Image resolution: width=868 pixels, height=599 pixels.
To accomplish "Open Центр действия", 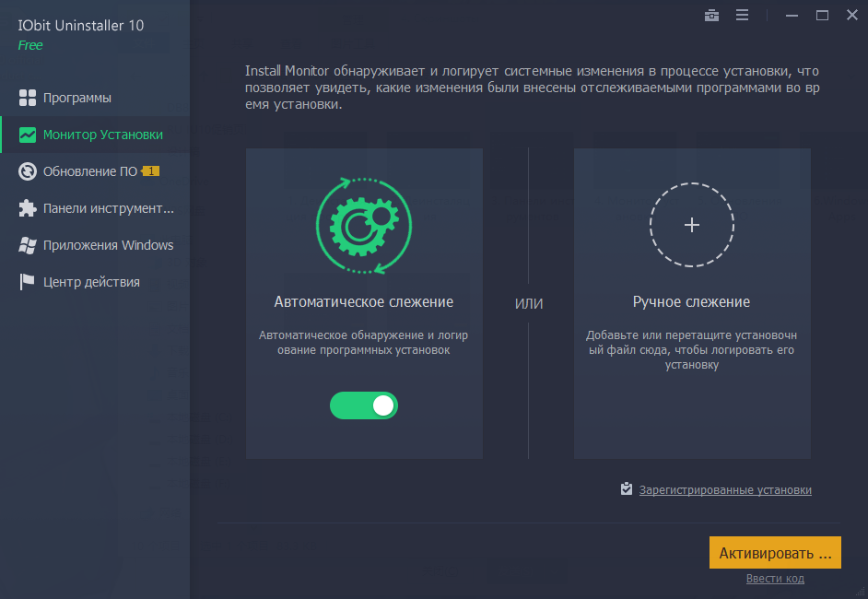I will click(95, 282).
